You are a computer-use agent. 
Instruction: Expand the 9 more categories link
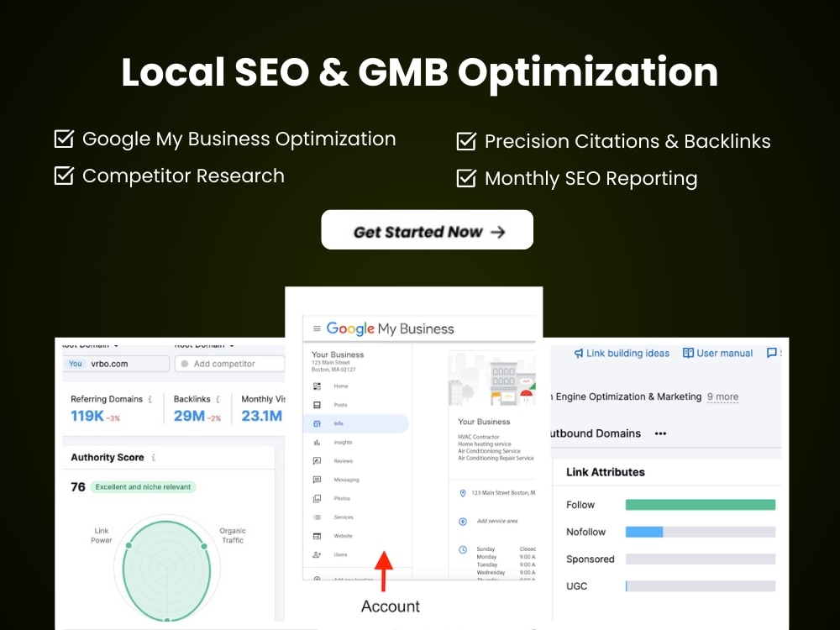pos(722,397)
